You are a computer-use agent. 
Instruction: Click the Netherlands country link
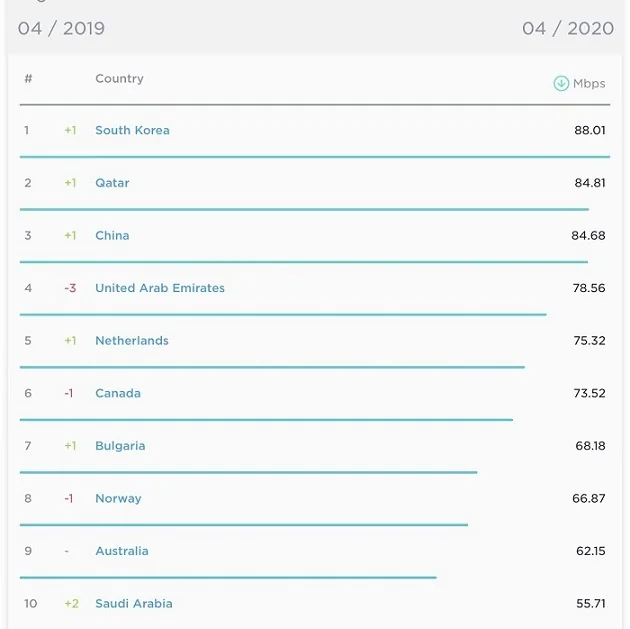[132, 341]
